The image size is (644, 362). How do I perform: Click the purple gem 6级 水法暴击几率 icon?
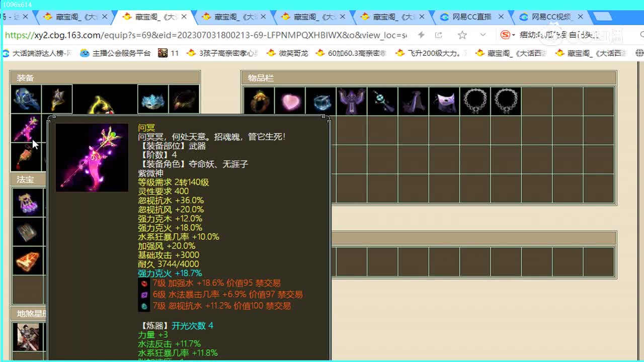pyautogui.click(x=144, y=295)
